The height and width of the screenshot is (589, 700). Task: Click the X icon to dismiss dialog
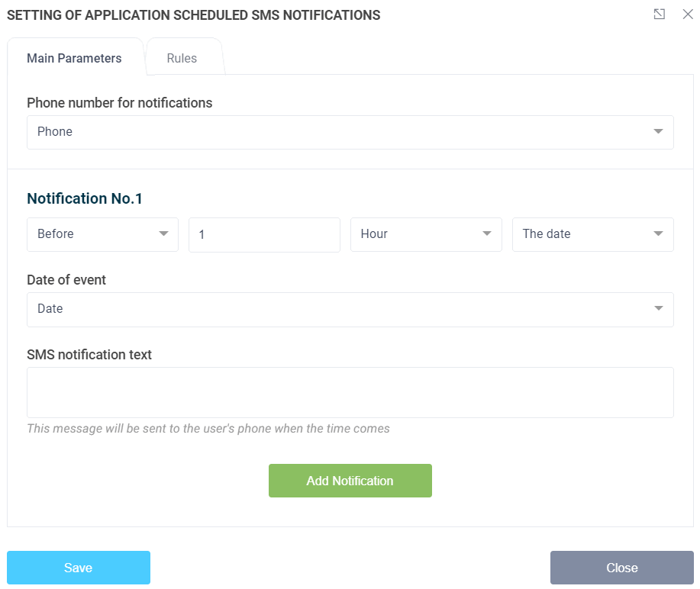pyautogui.click(x=687, y=14)
